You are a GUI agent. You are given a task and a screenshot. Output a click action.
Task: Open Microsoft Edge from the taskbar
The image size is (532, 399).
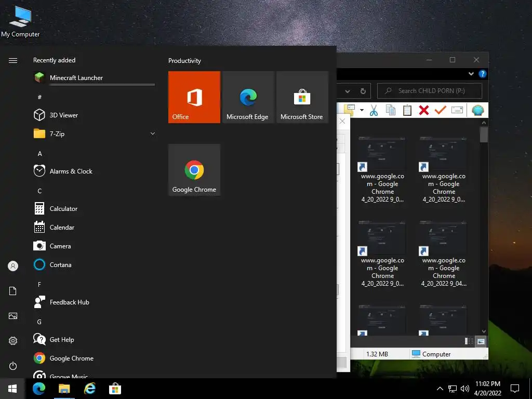coord(39,389)
